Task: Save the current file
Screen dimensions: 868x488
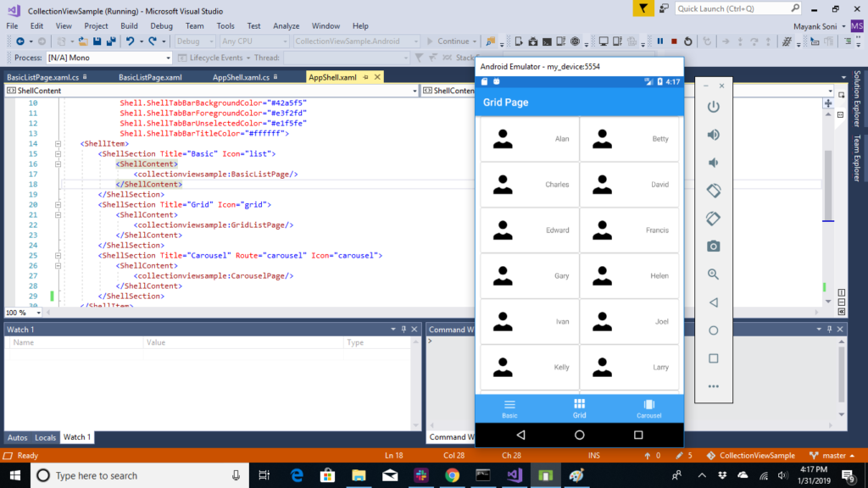Action: point(97,41)
